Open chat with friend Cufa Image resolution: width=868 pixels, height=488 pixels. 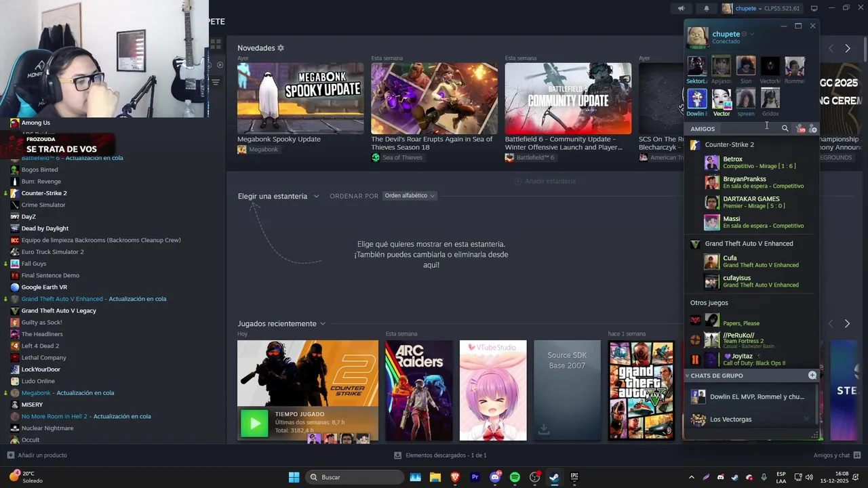coord(749,262)
